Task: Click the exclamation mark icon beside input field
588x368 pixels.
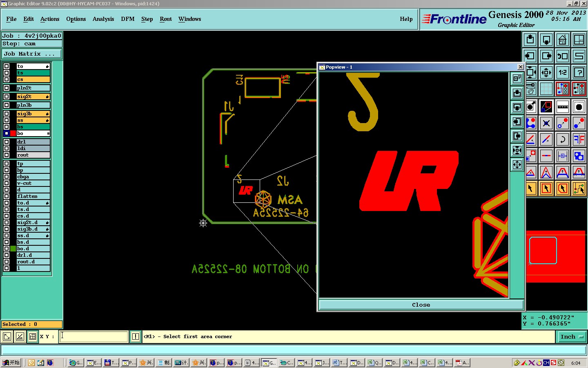Action: (x=136, y=337)
